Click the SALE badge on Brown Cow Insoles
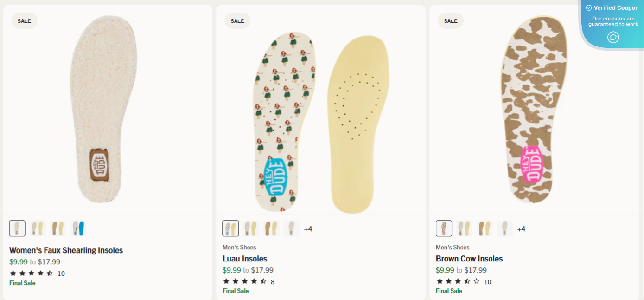644x300 pixels. coord(450,20)
